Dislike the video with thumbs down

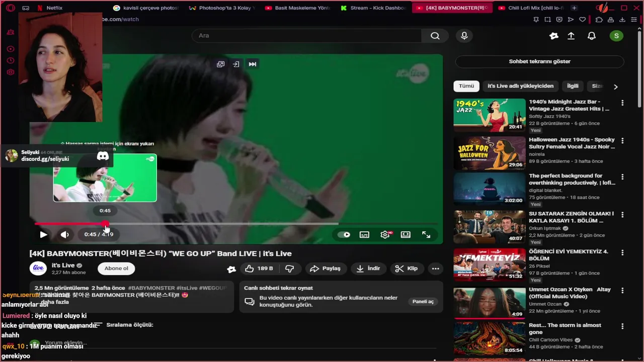pos(290,268)
